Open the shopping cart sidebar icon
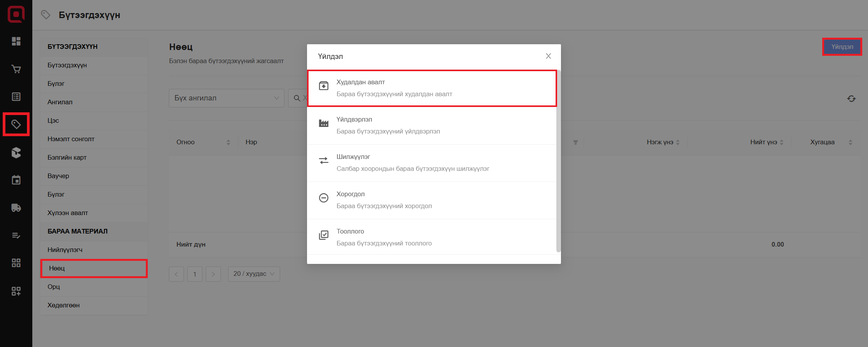The width and height of the screenshot is (868, 347). pos(16,69)
